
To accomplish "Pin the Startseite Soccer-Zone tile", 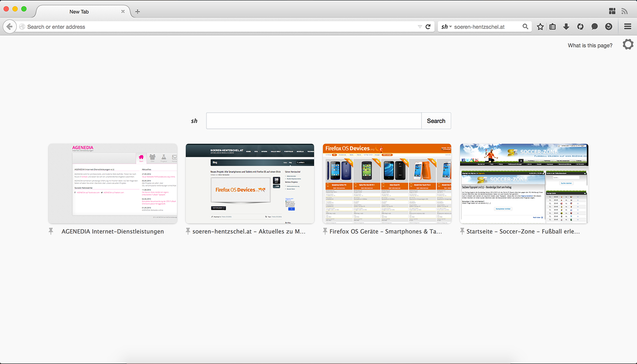I will [462, 231].
